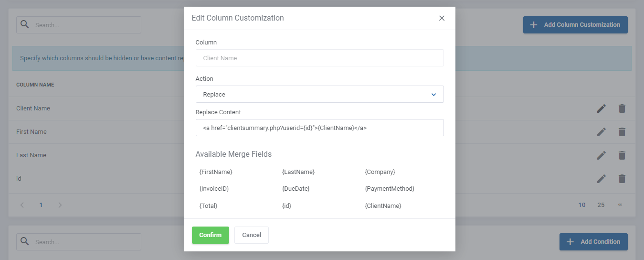Screen dimensions: 644x260
Task: Select the {PaymentMethod} merge field
Action: tap(390, 189)
